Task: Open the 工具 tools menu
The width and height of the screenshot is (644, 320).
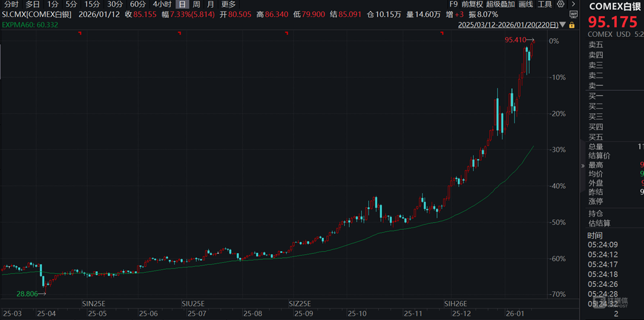Action: pyautogui.click(x=545, y=4)
